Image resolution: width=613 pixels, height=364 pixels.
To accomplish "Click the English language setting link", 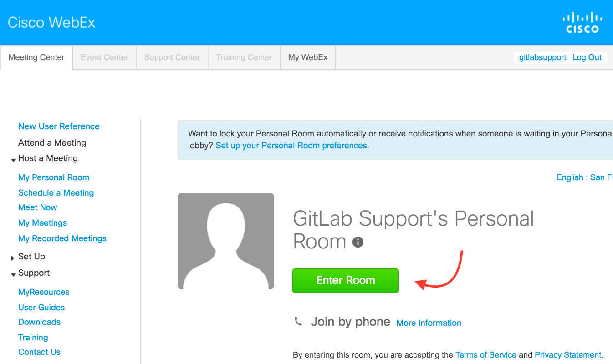I will (x=570, y=177).
